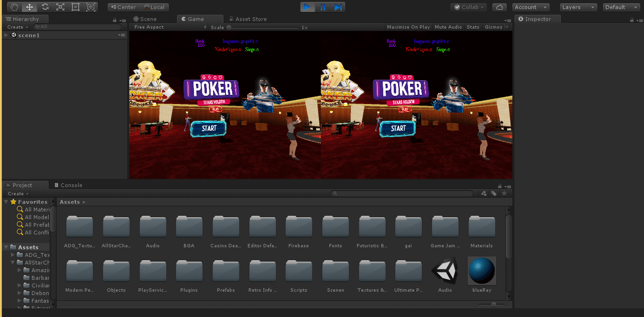The image size is (644, 317).
Task: Select the combined Transform tool
Action: coord(91,7)
